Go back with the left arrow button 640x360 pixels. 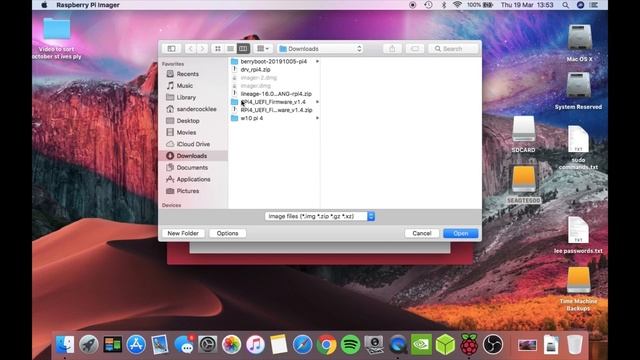pos(190,49)
